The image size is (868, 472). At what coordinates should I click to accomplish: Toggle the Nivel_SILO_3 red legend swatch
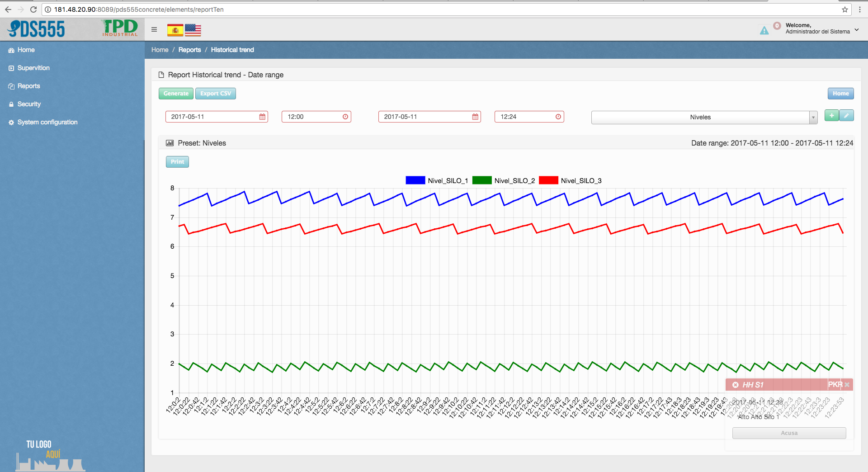click(x=548, y=180)
